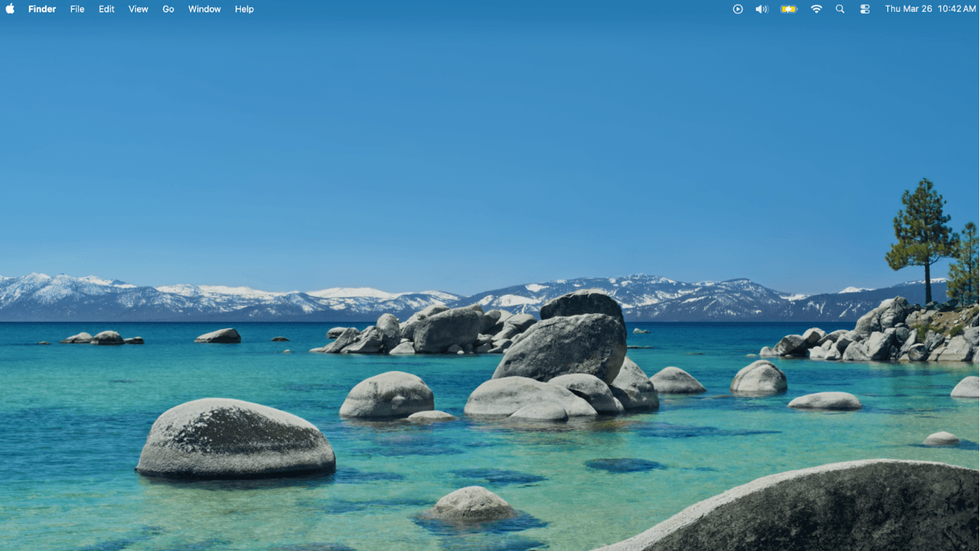
Task: Open the File menu
Action: pyautogui.click(x=77, y=9)
